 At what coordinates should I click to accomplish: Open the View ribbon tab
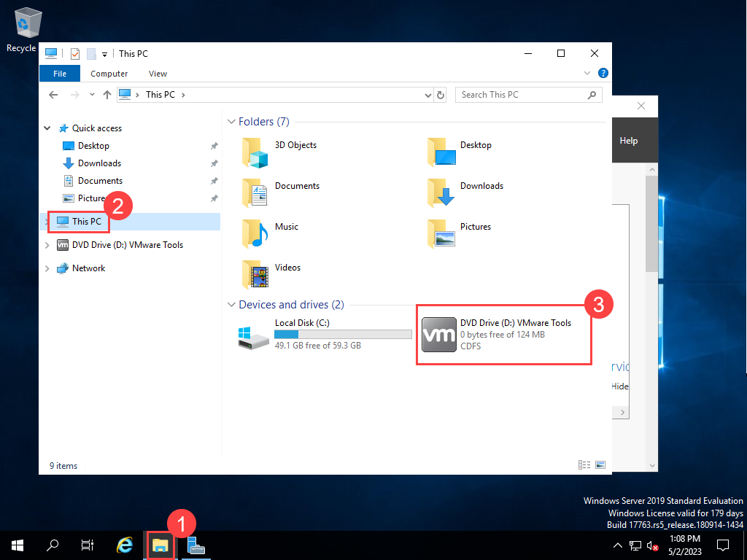pos(158,74)
